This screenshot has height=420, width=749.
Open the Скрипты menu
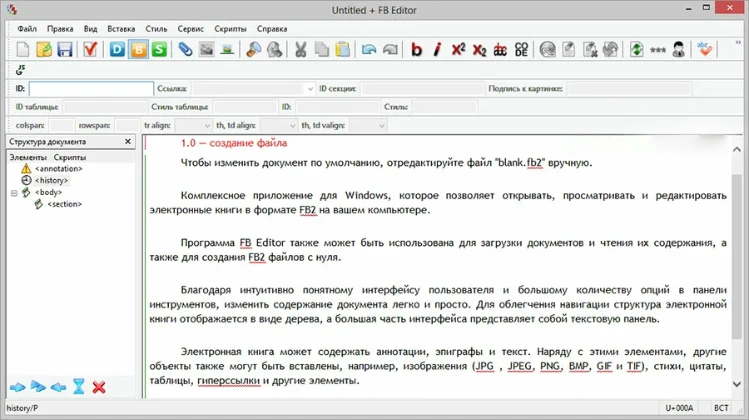230,29
